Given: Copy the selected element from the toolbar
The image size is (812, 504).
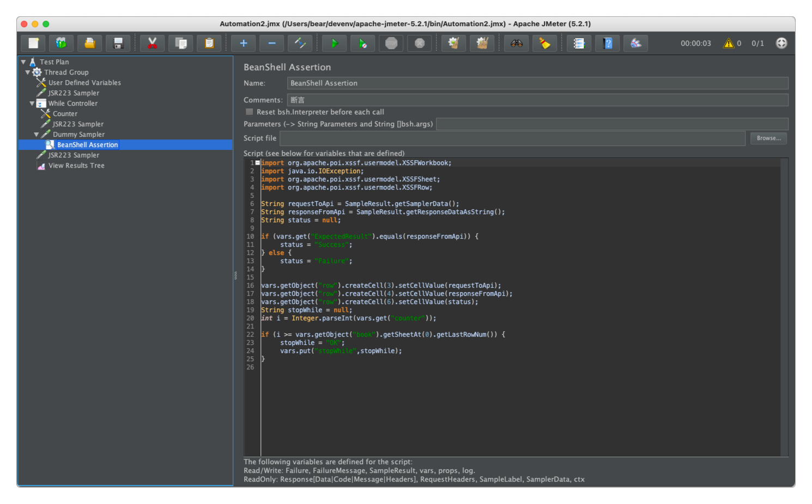Looking at the screenshot, I should [x=181, y=43].
